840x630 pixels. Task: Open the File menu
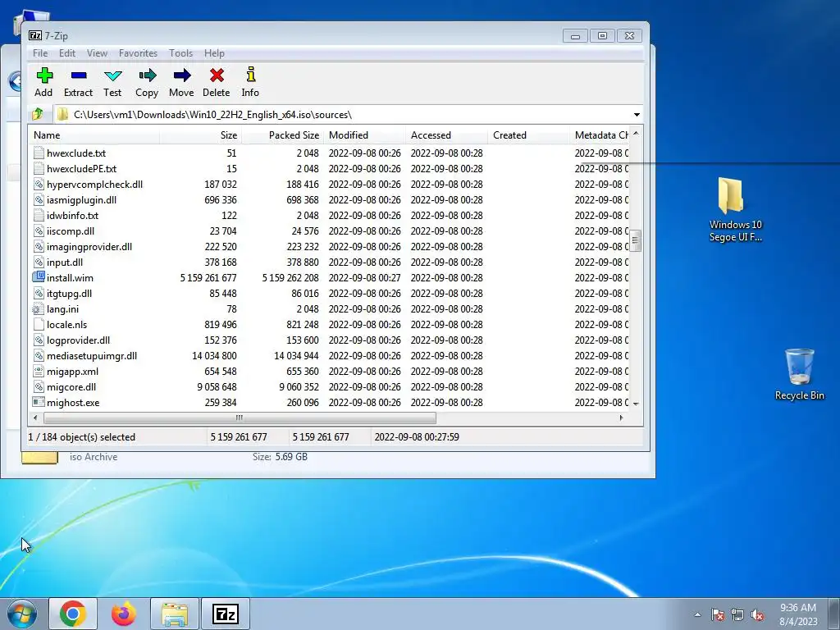(40, 53)
